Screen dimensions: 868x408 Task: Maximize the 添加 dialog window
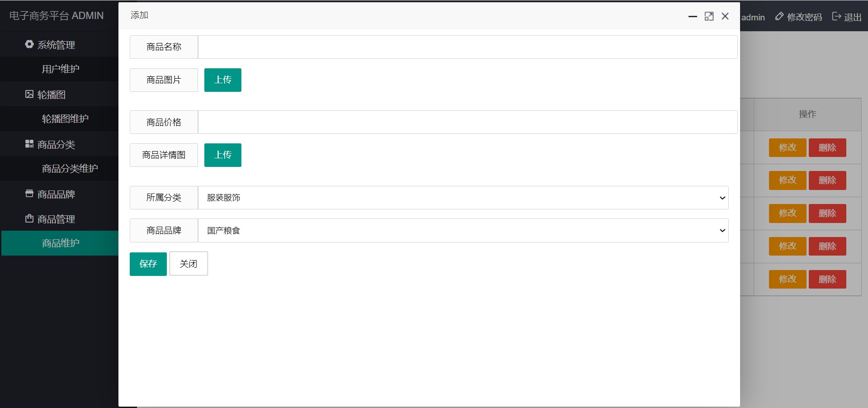pyautogui.click(x=709, y=16)
